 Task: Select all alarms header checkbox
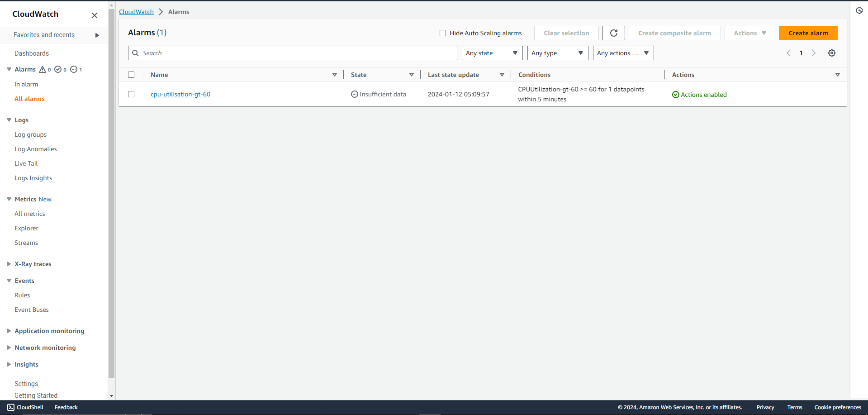(x=131, y=75)
